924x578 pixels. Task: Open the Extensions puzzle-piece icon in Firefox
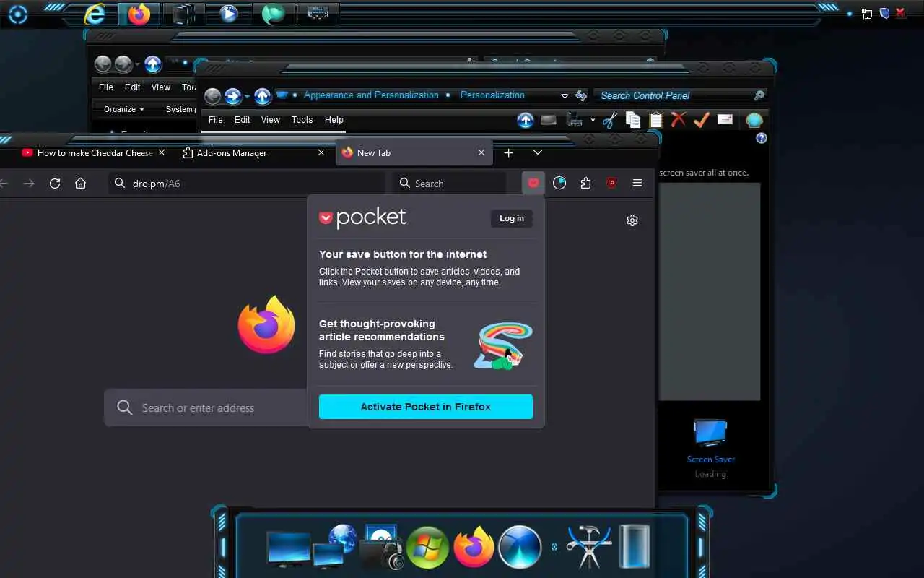(x=585, y=184)
